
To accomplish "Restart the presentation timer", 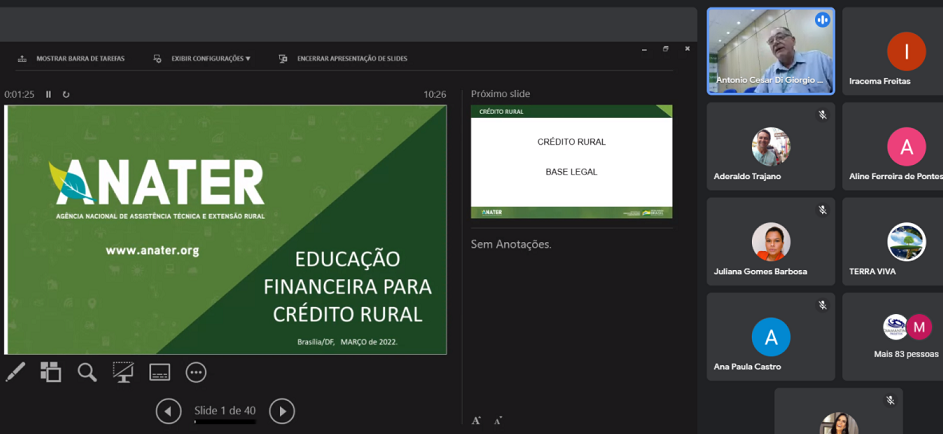I will tap(66, 94).
